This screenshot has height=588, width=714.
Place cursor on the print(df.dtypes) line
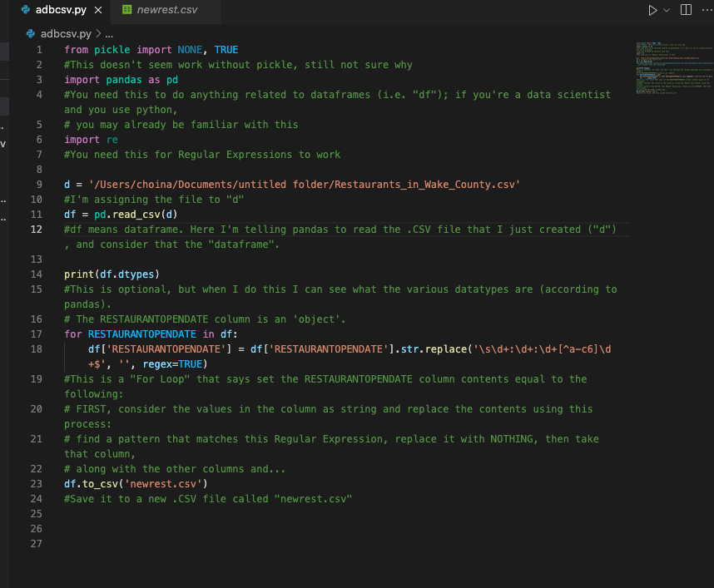click(x=112, y=274)
